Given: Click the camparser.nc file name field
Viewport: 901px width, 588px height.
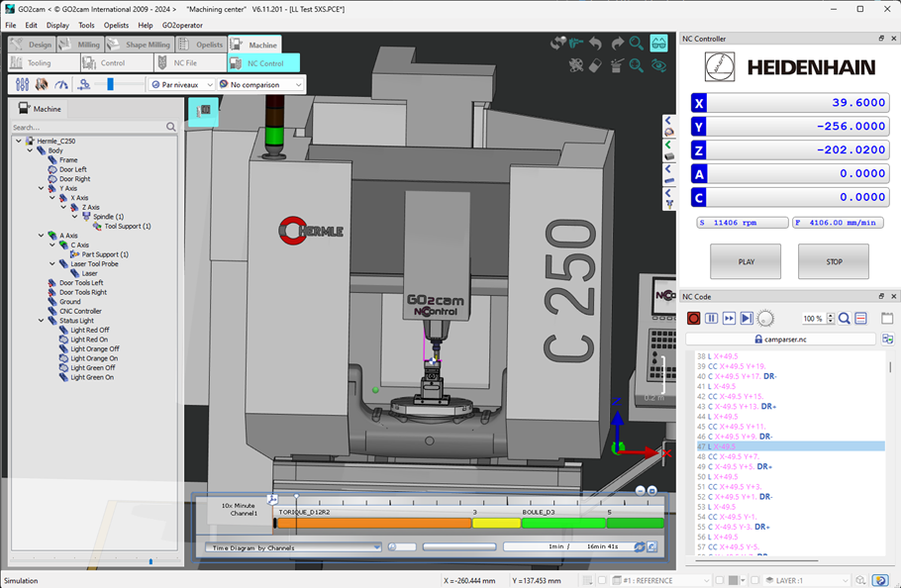Looking at the screenshot, I should [x=780, y=340].
